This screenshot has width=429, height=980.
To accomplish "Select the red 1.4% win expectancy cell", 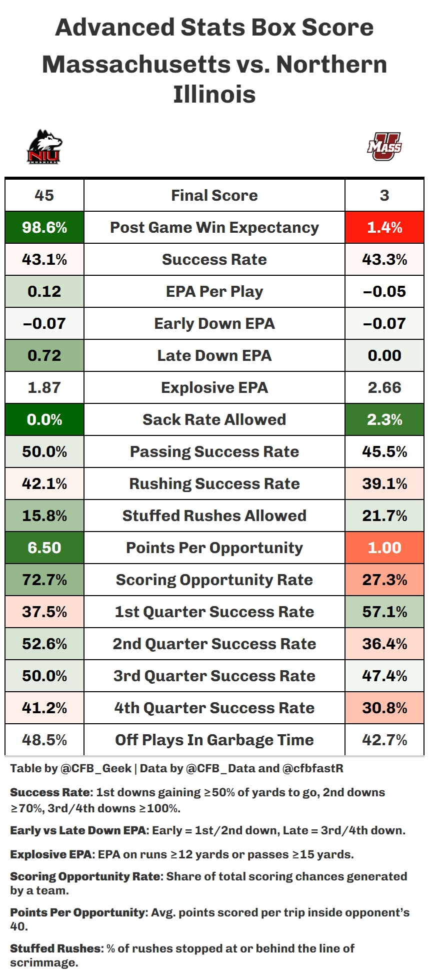I will pyautogui.click(x=384, y=228).
